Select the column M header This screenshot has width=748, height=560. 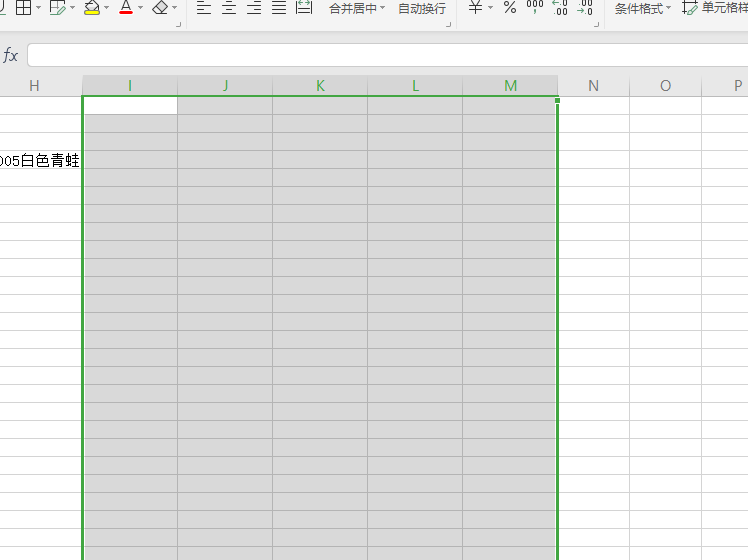click(510, 86)
